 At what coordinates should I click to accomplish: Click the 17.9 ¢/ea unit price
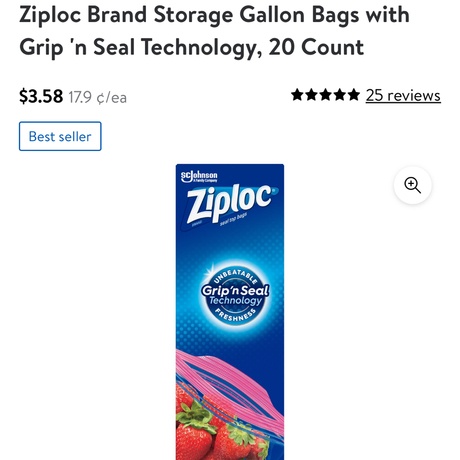[x=98, y=98]
